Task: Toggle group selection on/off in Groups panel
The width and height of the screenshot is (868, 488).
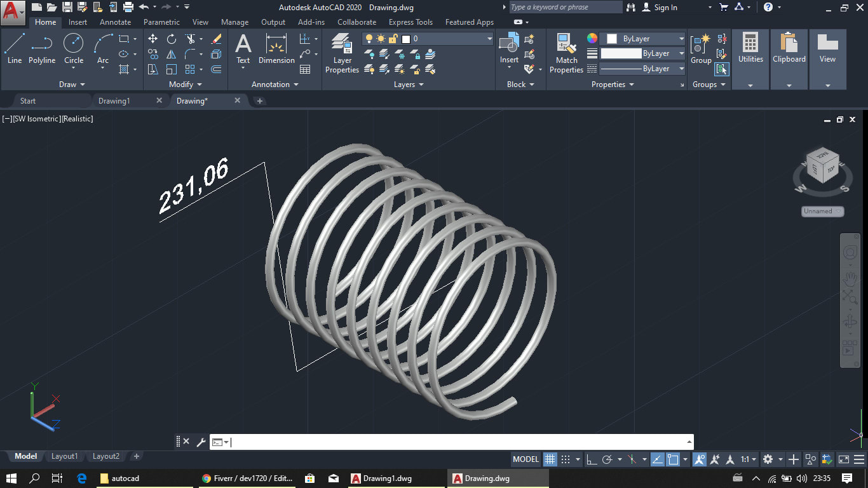Action: point(722,69)
